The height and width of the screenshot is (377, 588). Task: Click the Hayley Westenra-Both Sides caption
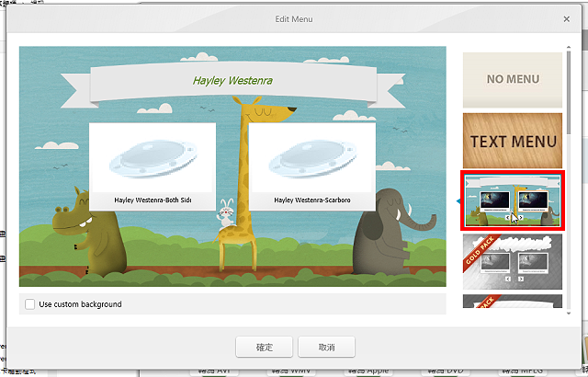pyautogui.click(x=153, y=200)
